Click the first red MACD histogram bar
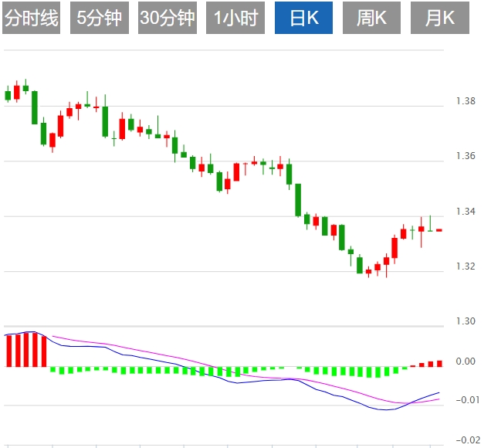The image size is (491, 448). [x=8, y=351]
